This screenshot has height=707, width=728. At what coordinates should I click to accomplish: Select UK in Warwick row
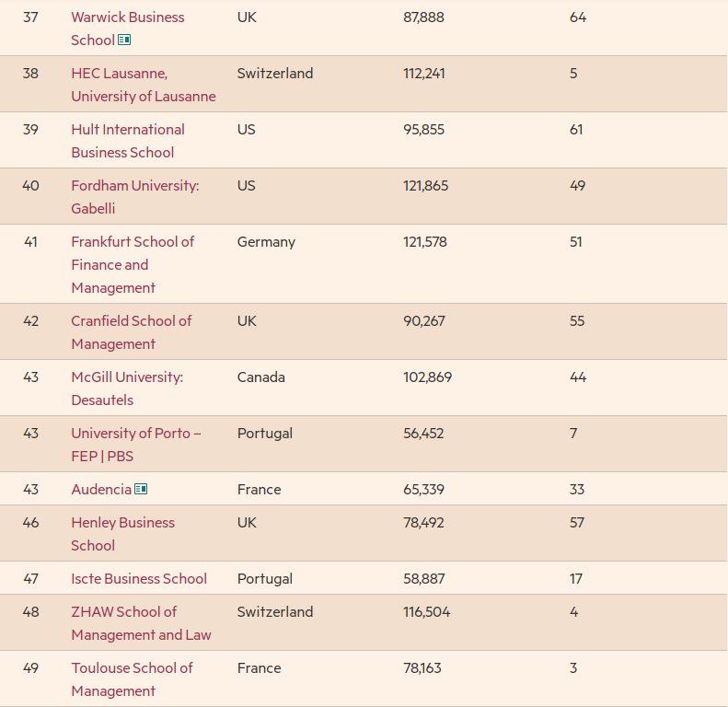pyautogui.click(x=247, y=17)
